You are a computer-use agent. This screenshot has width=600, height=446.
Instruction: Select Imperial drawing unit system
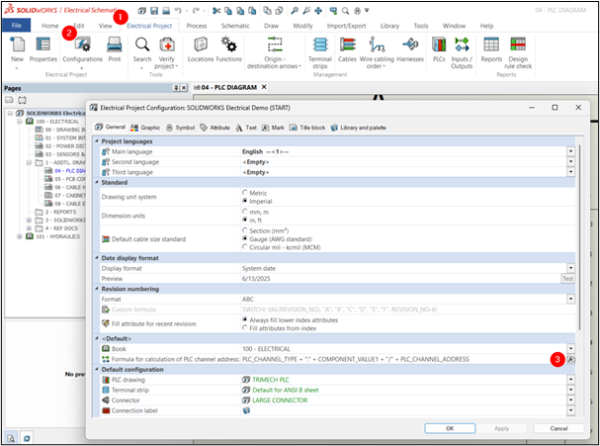245,201
